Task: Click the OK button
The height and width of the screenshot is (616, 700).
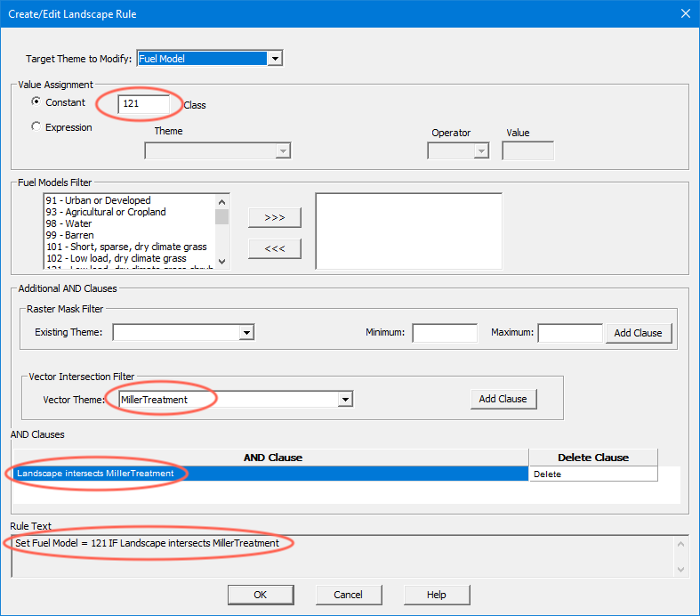Action: click(261, 595)
